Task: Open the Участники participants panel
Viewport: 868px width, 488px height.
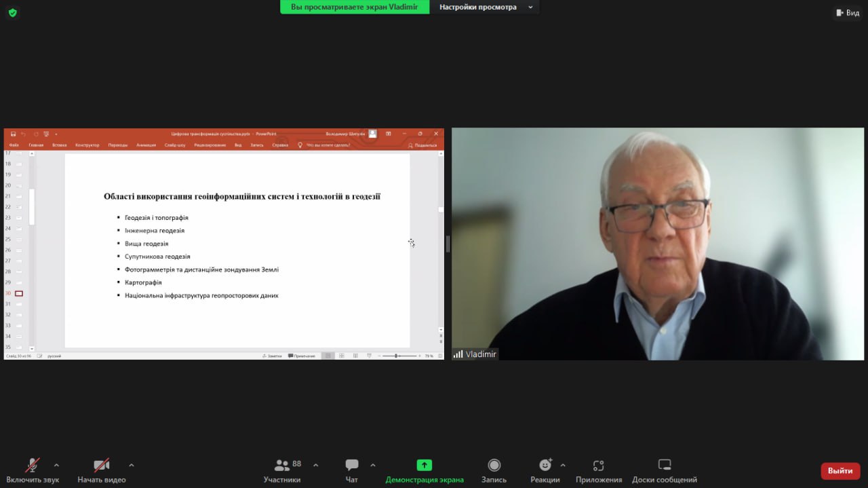Action: point(282,470)
